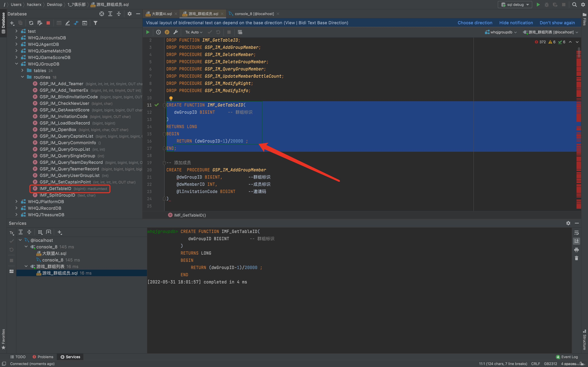The image size is (588, 367).
Task: Open the console settings wrench icon
Action: [x=176, y=32]
